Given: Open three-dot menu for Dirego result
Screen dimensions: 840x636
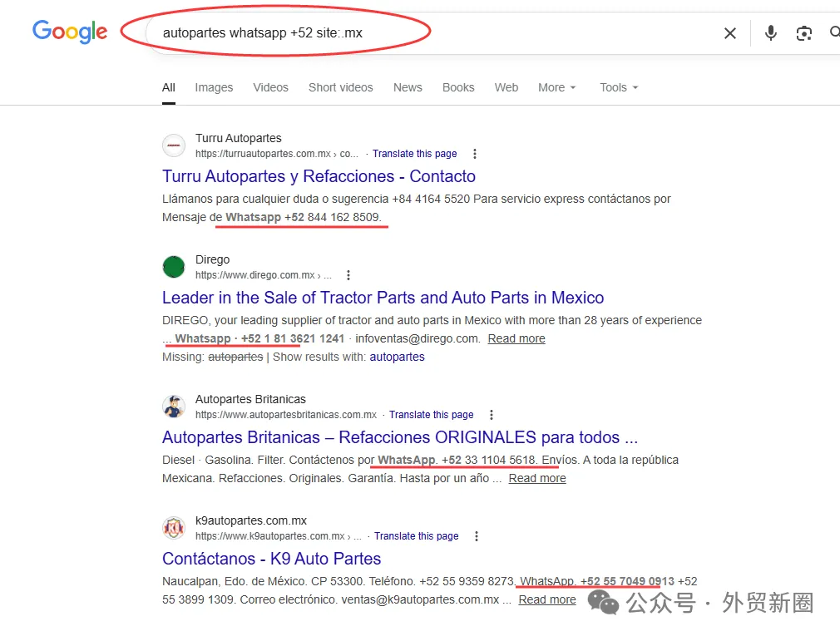Looking at the screenshot, I should tap(348, 275).
